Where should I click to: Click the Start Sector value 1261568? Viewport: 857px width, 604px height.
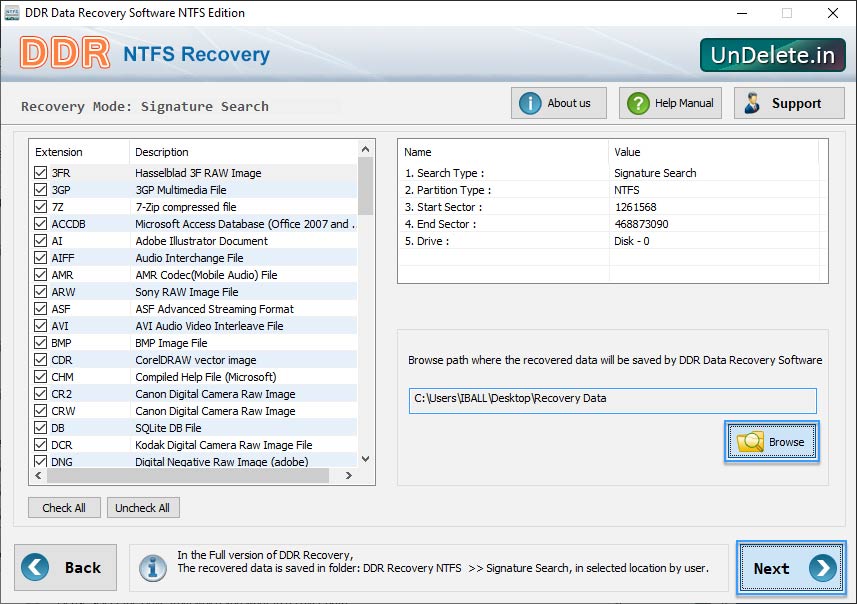(x=635, y=207)
